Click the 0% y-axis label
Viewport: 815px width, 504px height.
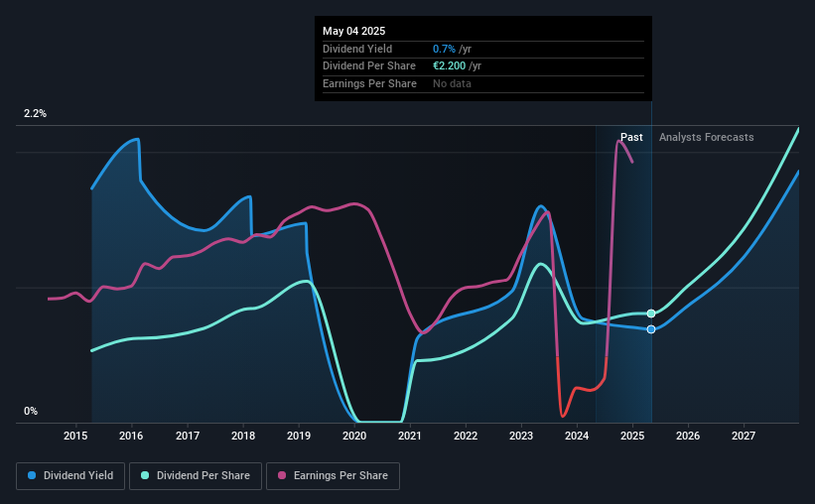[x=31, y=411]
